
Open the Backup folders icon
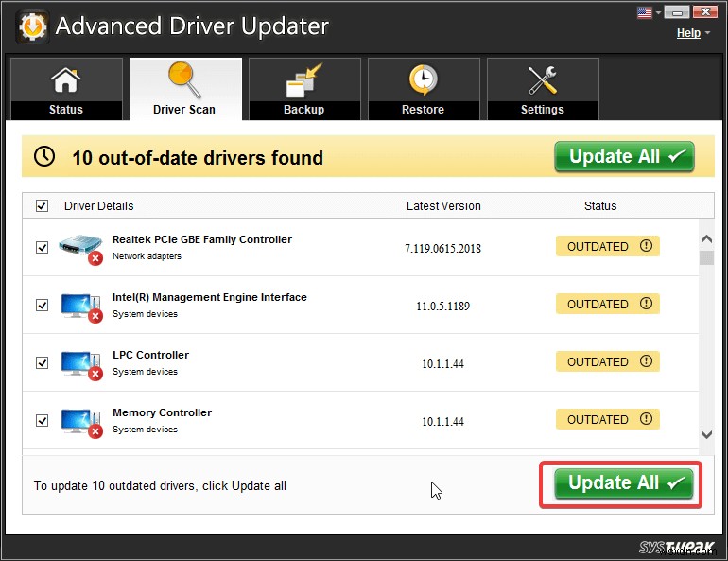click(303, 80)
